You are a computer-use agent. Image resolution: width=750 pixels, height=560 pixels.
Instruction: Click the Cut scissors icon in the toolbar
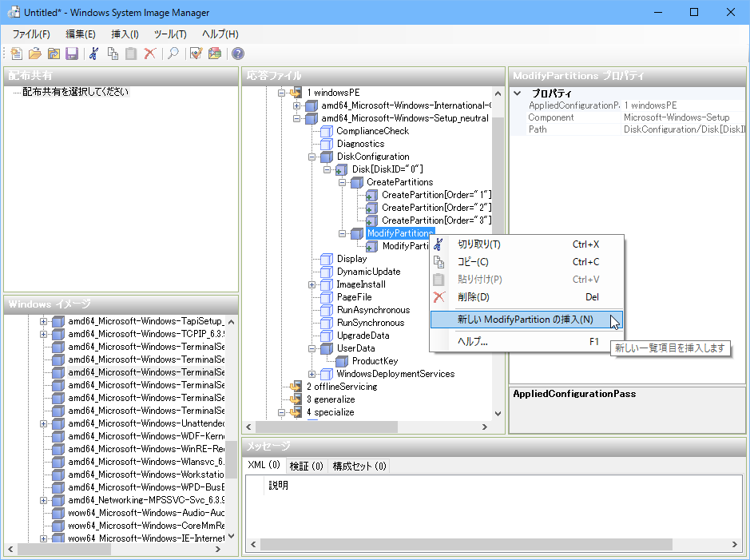coord(94,54)
